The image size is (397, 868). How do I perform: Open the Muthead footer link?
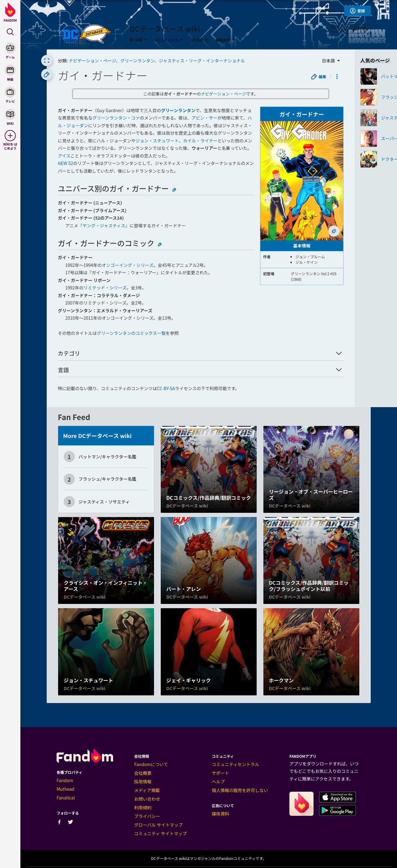click(x=66, y=789)
